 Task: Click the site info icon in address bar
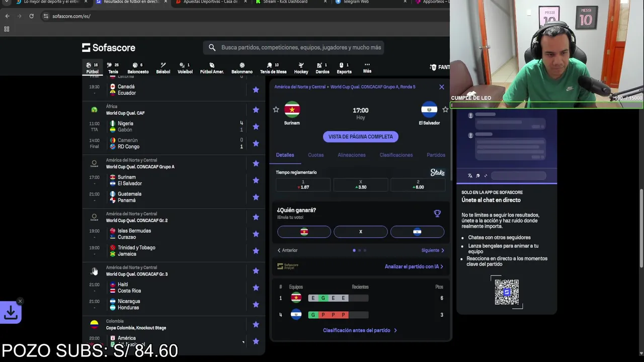(x=46, y=16)
